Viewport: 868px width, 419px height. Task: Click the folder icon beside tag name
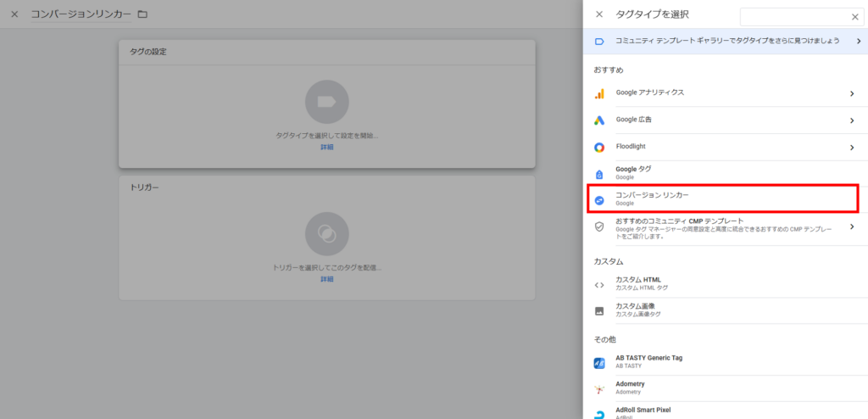click(142, 14)
